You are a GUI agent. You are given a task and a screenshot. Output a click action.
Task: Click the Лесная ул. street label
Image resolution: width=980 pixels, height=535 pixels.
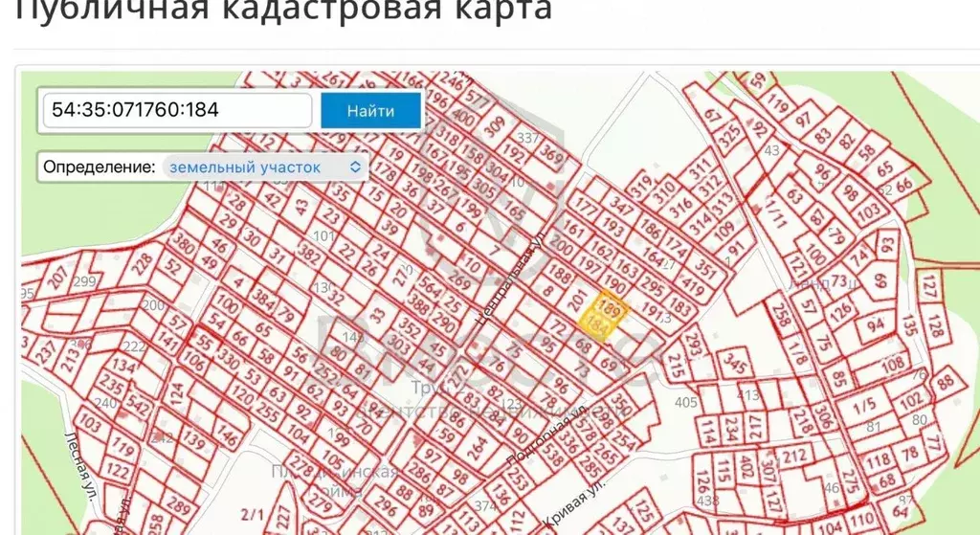point(80,466)
